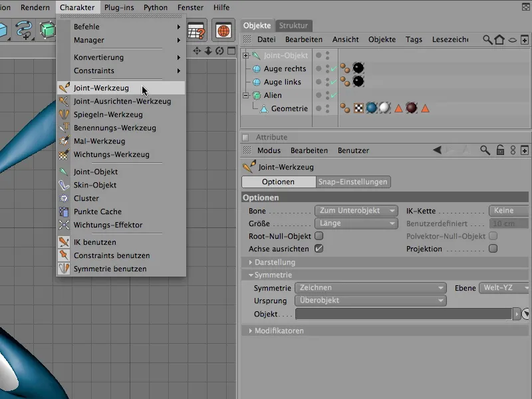Screen dimensions: 532x399
Task: Click the Objekt link field
Action: (x=404, y=314)
